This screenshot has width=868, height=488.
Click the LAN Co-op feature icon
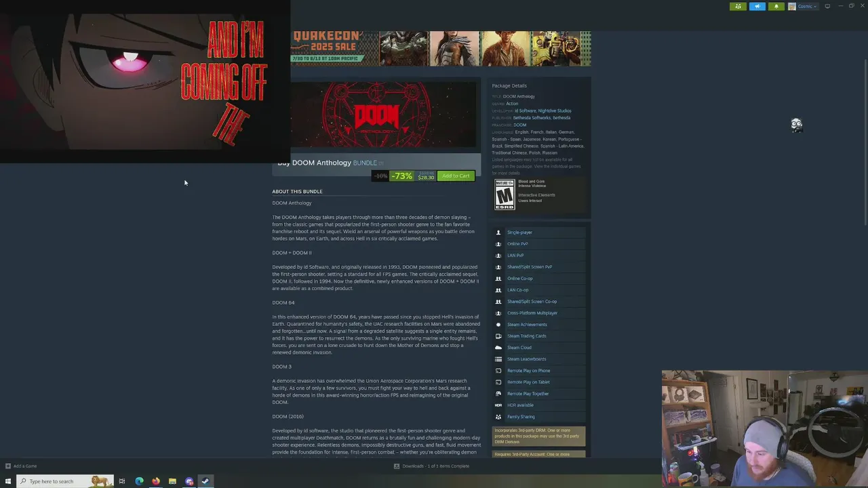tap(498, 290)
